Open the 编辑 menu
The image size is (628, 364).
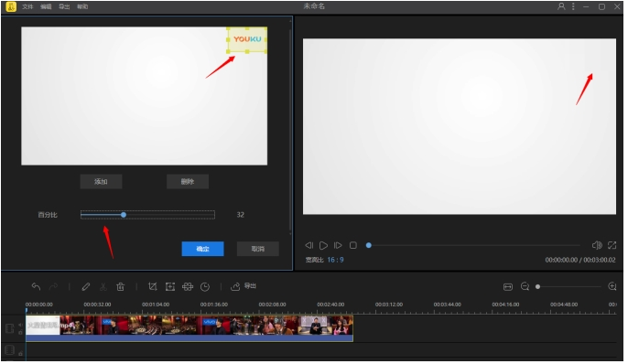point(46,6)
